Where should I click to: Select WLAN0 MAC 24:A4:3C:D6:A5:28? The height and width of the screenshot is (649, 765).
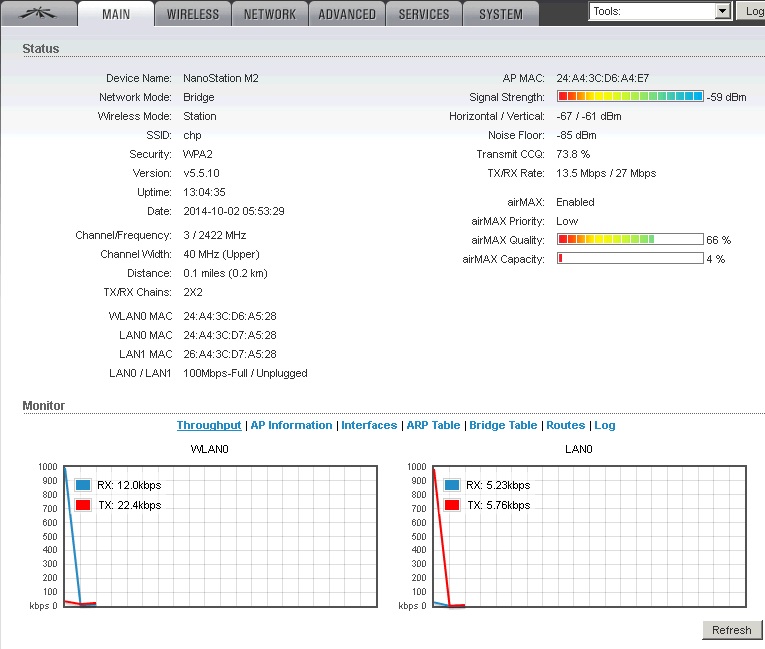coord(230,316)
